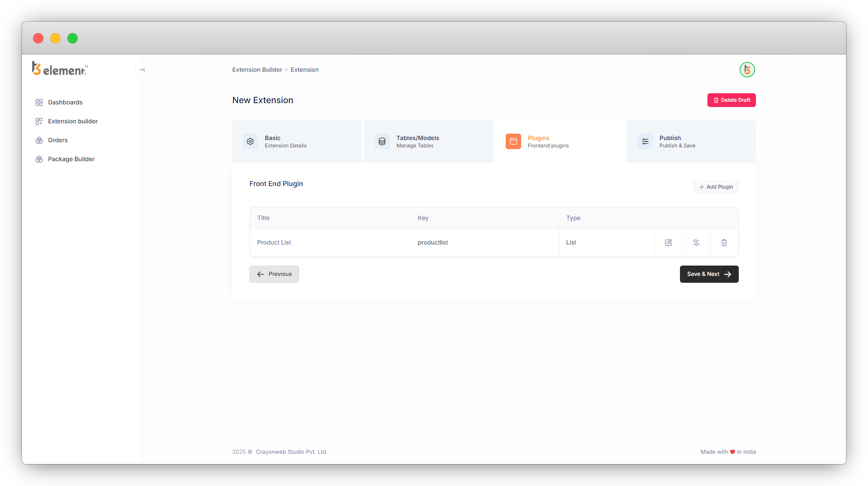Delete the Product List plugin via trash icon
The width and height of the screenshot is (868, 486).
(724, 243)
